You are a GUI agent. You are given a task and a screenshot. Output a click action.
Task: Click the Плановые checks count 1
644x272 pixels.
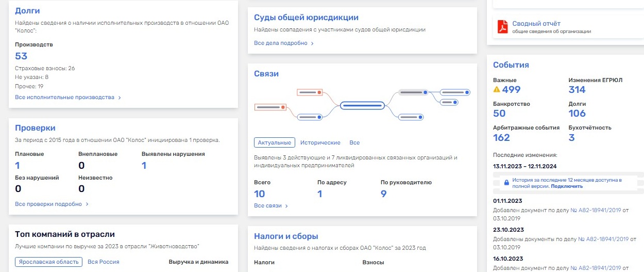(18, 165)
